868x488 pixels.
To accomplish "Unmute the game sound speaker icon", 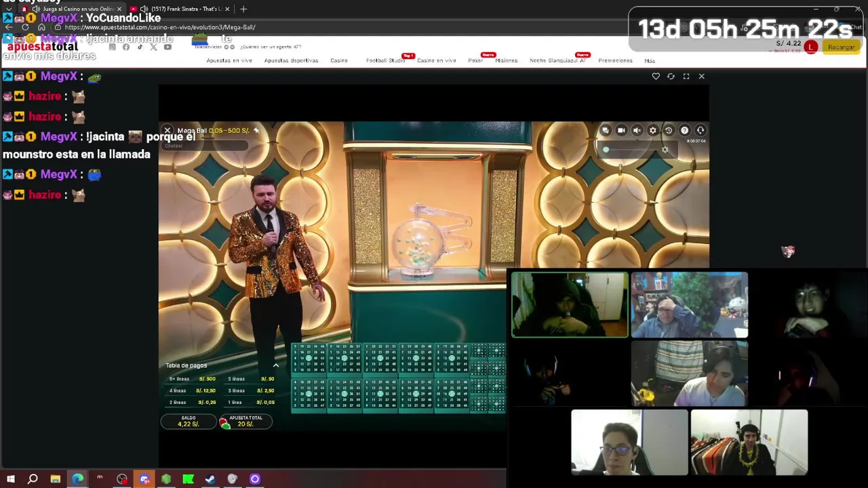I will click(637, 130).
